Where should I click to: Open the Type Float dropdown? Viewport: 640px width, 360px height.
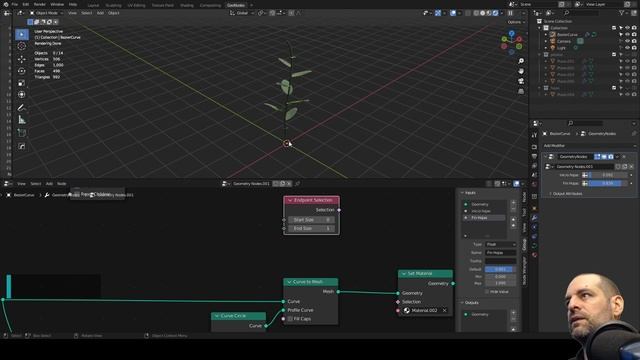[500, 244]
